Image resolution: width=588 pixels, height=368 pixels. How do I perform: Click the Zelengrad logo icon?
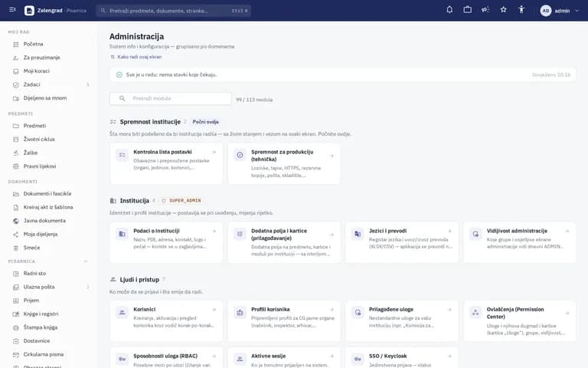[29, 11]
